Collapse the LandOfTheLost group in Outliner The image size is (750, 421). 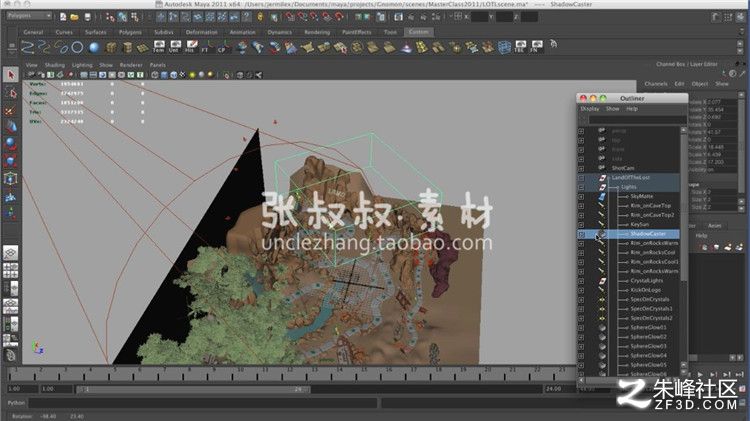(581, 177)
